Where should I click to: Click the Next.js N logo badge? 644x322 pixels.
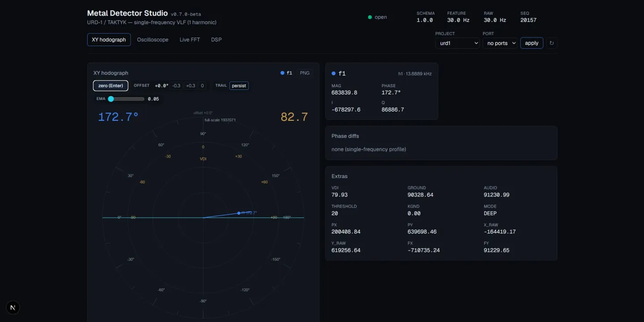coord(13,308)
